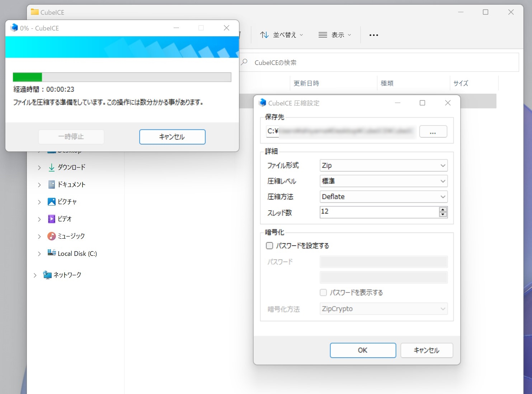
Task: Click the magnifier icon in the CubeICE search box
Action: click(x=244, y=62)
